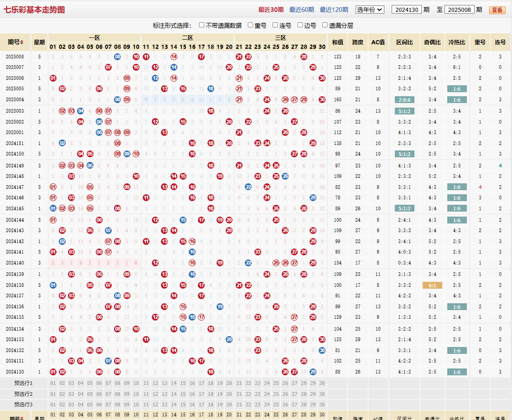Click blue ball 22 in row 2024147
The width and height of the screenshot is (512, 420).
coord(248,187)
